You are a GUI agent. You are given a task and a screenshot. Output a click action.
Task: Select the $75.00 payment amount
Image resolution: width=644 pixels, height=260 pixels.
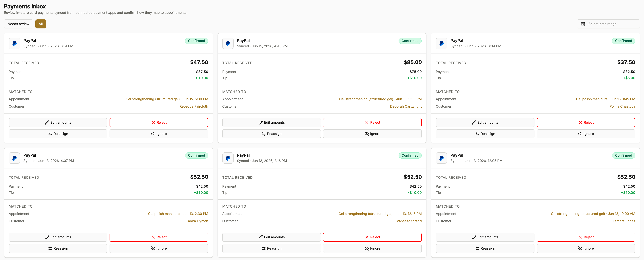415,72
